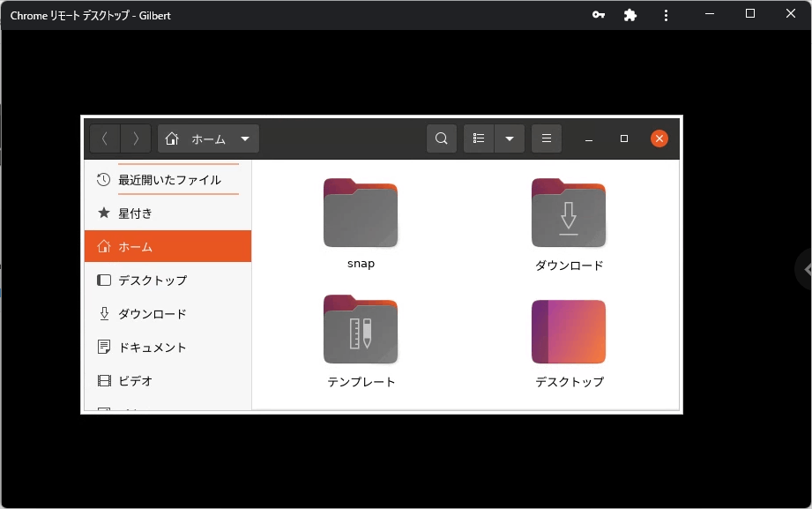
Task: Close the Chrome Remote Desktop window
Action: pos(790,14)
